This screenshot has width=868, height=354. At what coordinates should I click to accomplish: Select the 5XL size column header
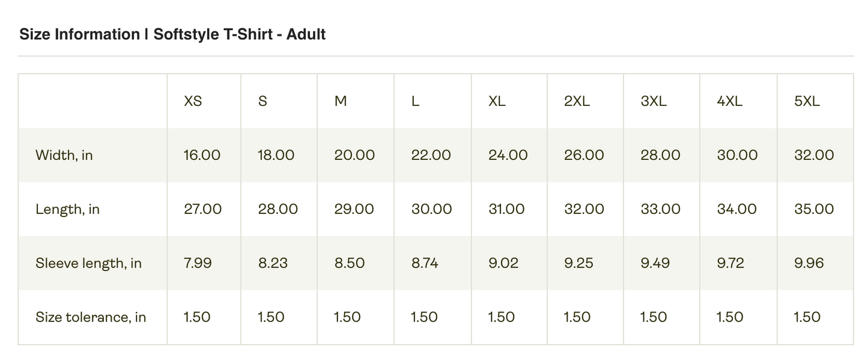point(807,101)
